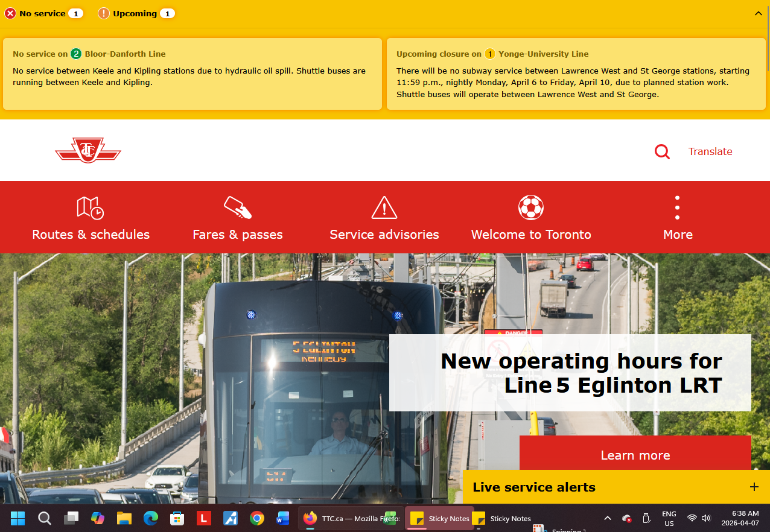Image resolution: width=770 pixels, height=532 pixels.
Task: Collapse the alerts banner with chevron
Action: click(x=759, y=13)
